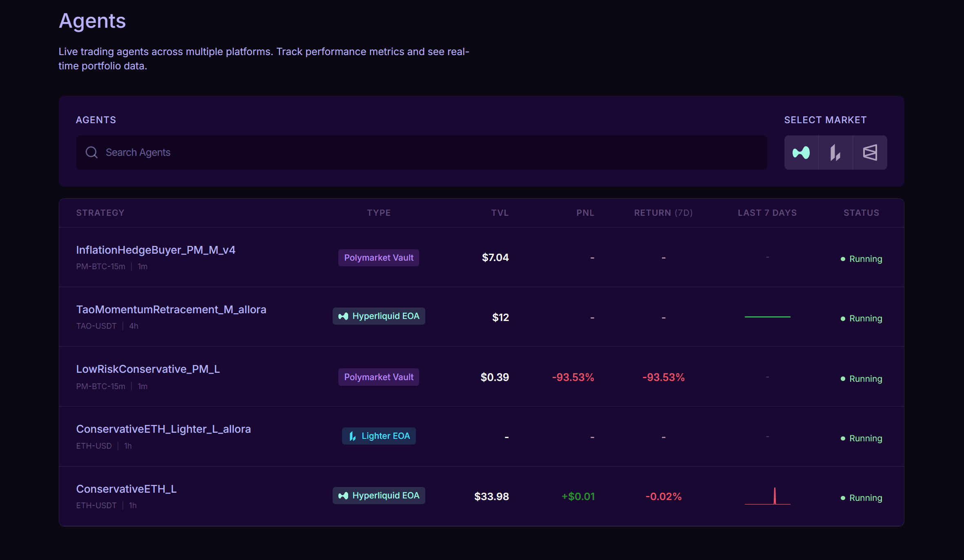Click the Running status dot for ConservativeETH_L
Viewport: 964px width, 560px height.
(x=843, y=498)
